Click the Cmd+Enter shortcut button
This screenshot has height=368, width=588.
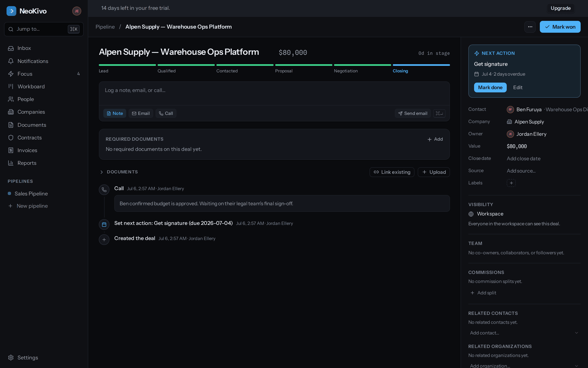(439, 113)
